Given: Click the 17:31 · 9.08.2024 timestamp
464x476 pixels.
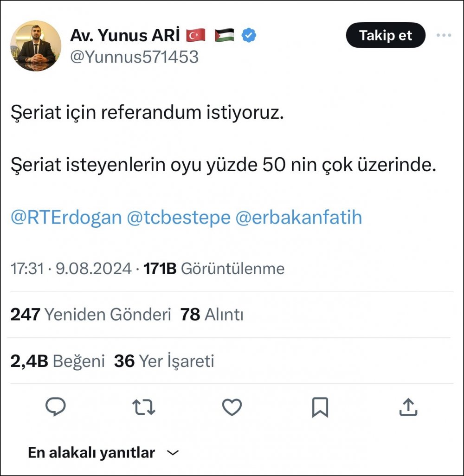Looking at the screenshot, I should [x=71, y=268].
